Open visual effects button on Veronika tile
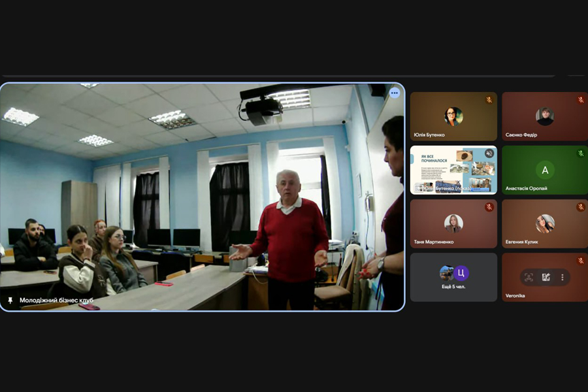Screen dimensions: 588x392 [x=546, y=277]
